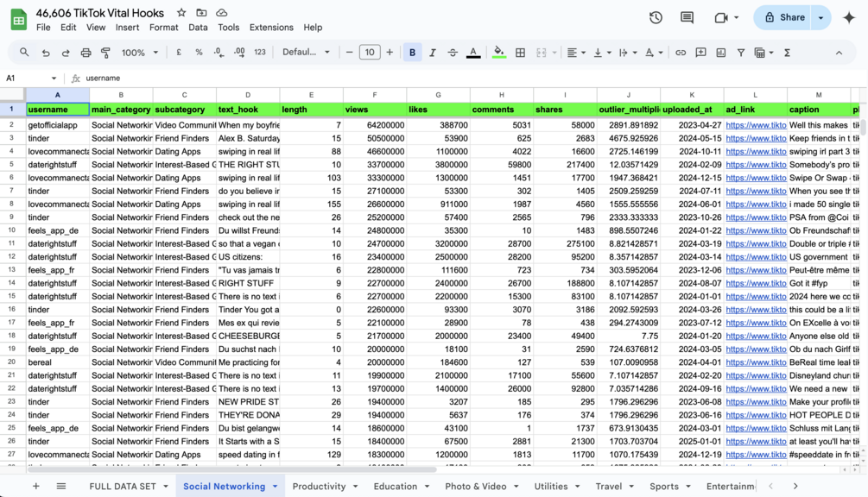The width and height of the screenshot is (868, 497).
Task: Toggle italic formatting
Action: tap(433, 53)
